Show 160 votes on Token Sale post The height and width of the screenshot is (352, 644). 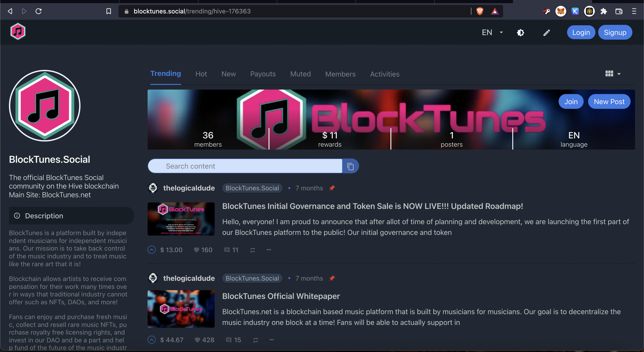203,250
